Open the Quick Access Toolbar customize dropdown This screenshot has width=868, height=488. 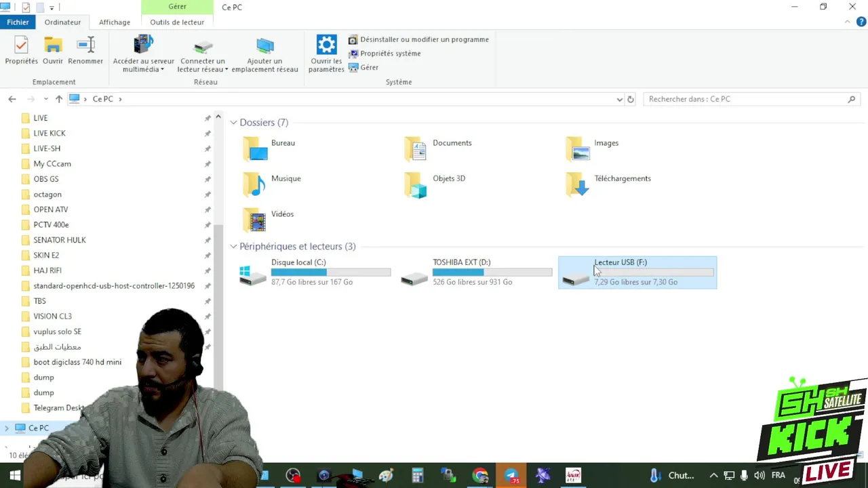(x=52, y=7)
